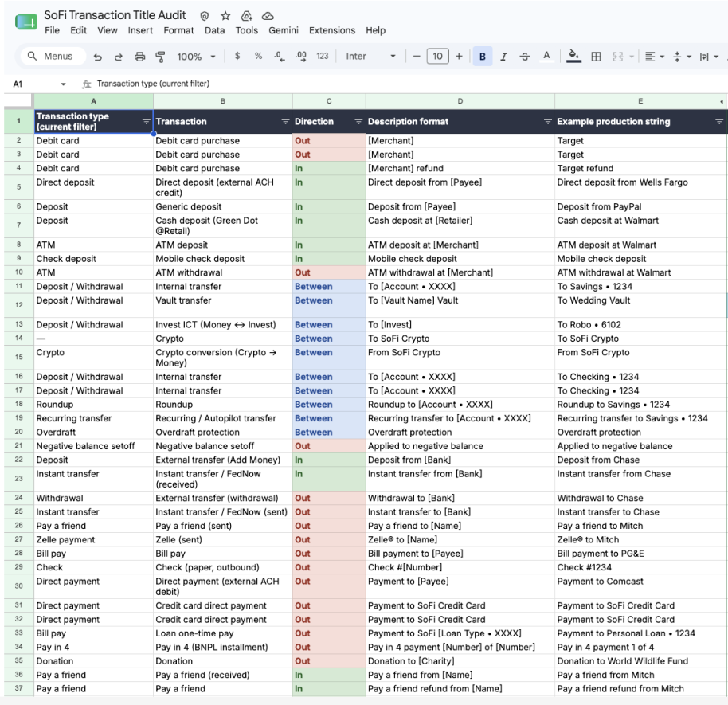Screen dimensions: 728x705
Task: Select column C header
Action: click(329, 101)
